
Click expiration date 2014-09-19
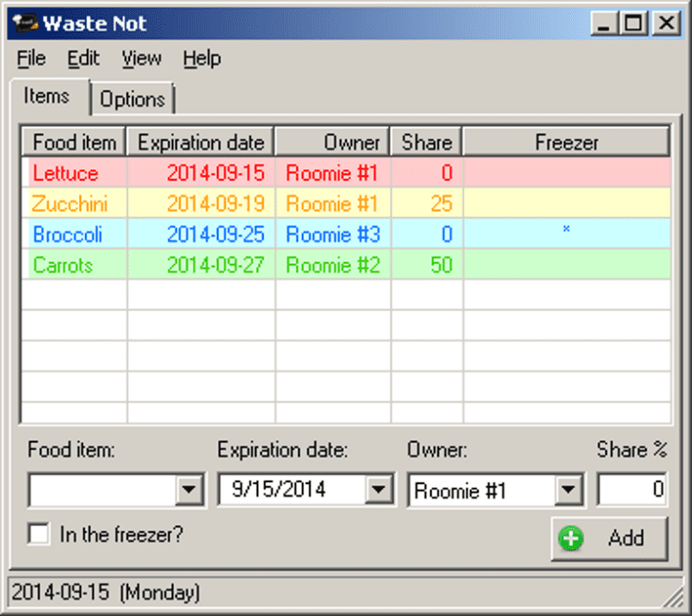pyautogui.click(x=216, y=204)
